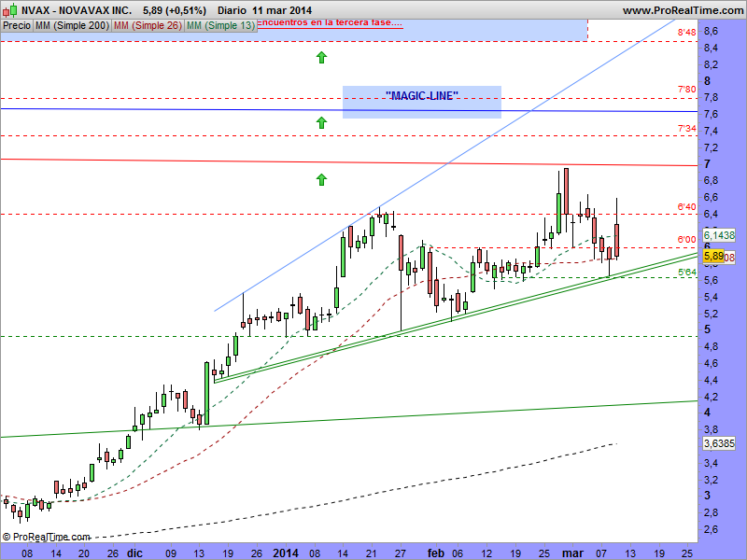The width and height of the screenshot is (747, 560).
Task: Select the MM (Simple 13) indicator label
Action: pyautogui.click(x=220, y=26)
